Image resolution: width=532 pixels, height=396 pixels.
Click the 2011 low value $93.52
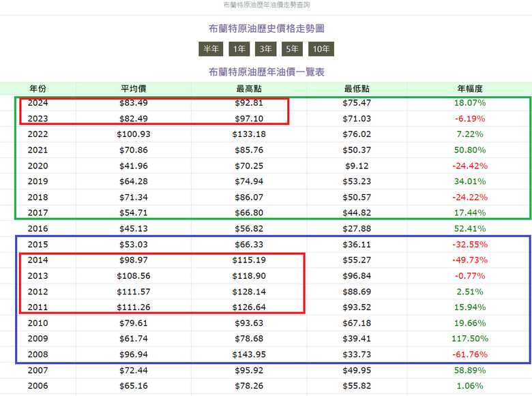tap(357, 307)
